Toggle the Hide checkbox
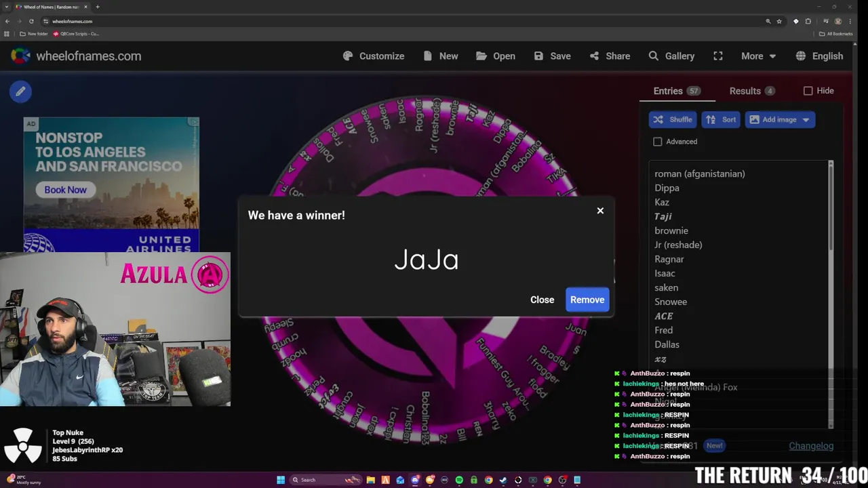 [808, 91]
